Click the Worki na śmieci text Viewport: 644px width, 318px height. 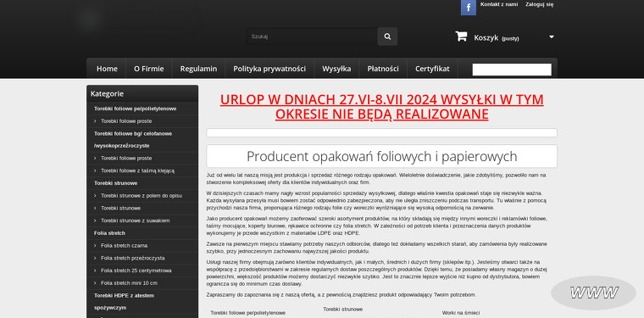pos(461,313)
